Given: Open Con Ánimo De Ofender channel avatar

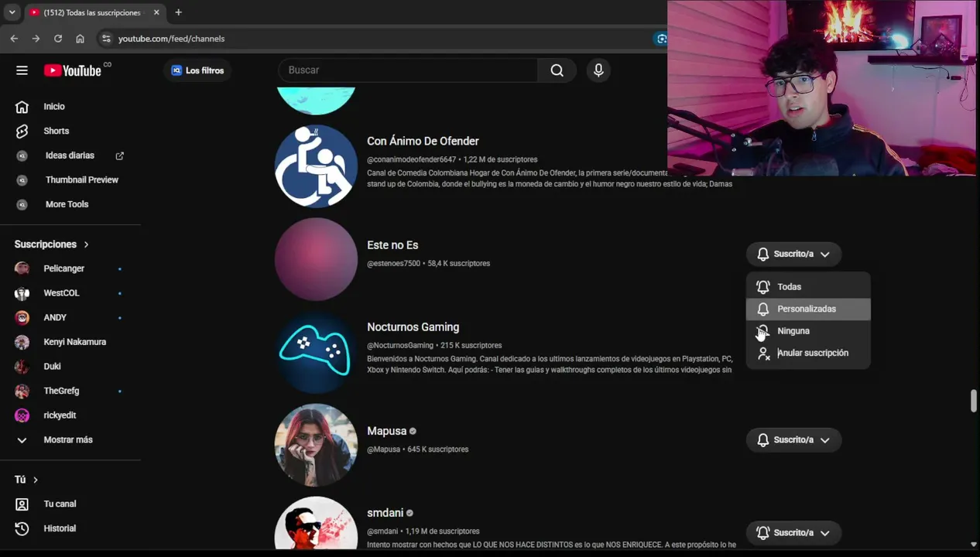Looking at the screenshot, I should [316, 166].
